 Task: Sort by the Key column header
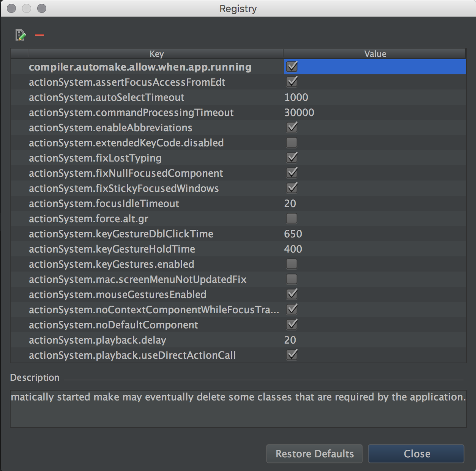coord(156,54)
